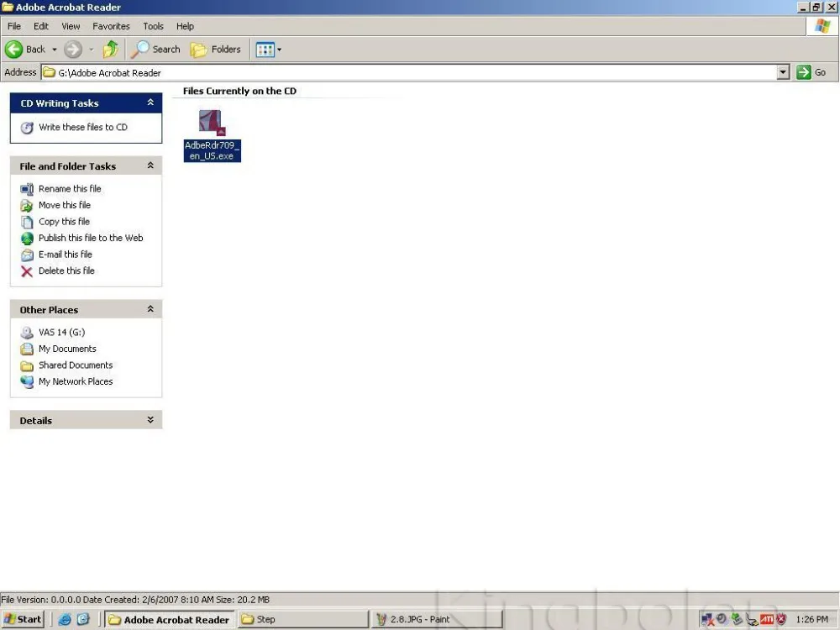This screenshot has height=630, width=840.
Task: Click the Move this file icon
Action: click(27, 206)
